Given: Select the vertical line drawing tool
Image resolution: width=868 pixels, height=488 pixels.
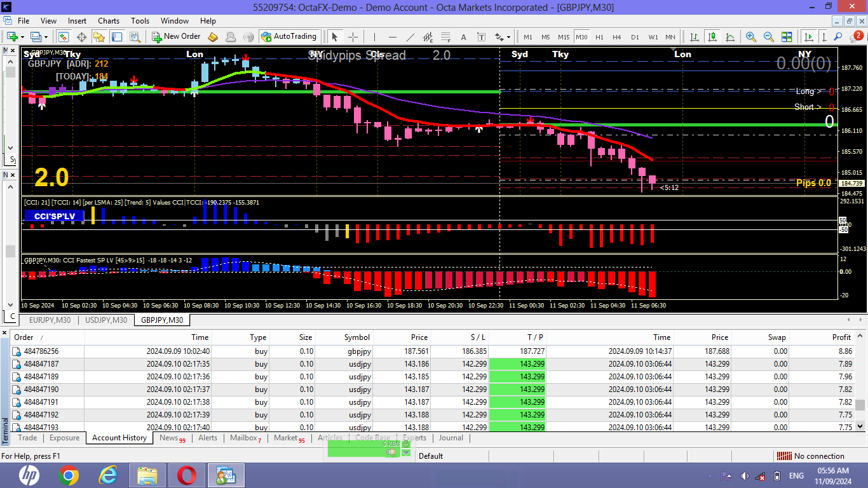Looking at the screenshot, I should (375, 37).
